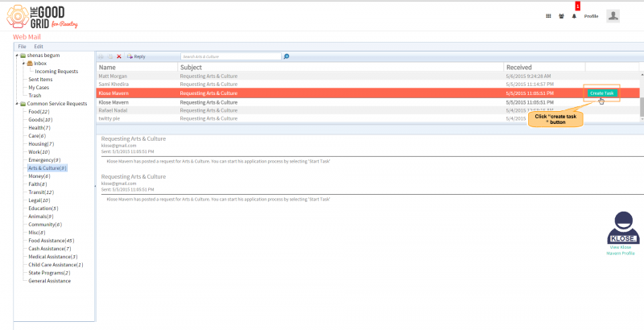
Task: Run search with magnifier icon
Action: tap(287, 56)
